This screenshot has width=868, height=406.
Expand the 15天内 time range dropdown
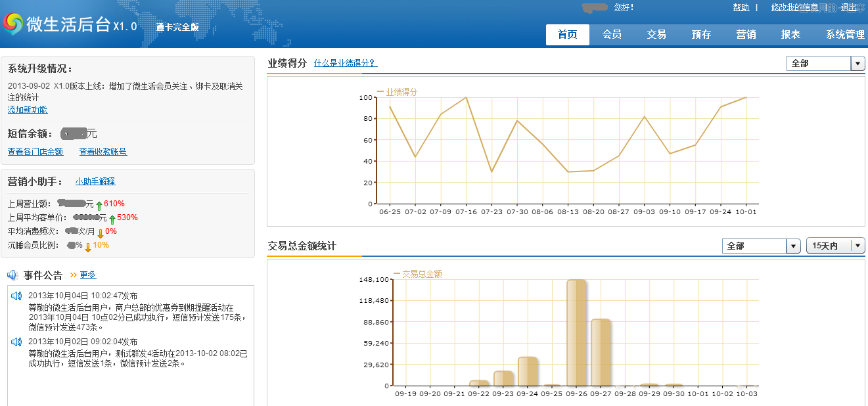pyautogui.click(x=857, y=246)
